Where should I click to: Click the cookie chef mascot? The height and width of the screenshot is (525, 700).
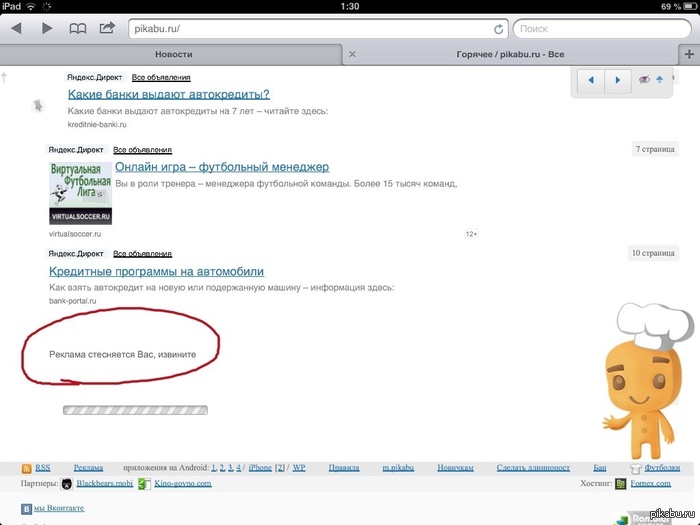point(646,382)
